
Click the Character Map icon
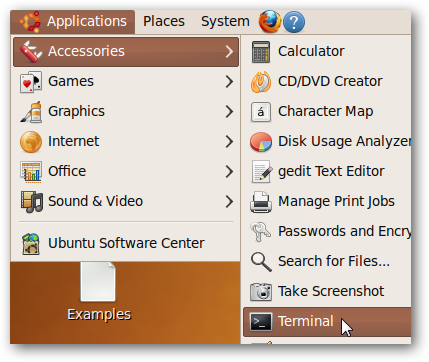tap(261, 112)
